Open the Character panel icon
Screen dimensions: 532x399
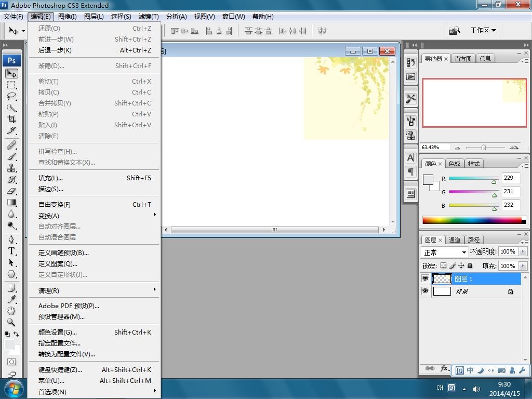coord(410,158)
